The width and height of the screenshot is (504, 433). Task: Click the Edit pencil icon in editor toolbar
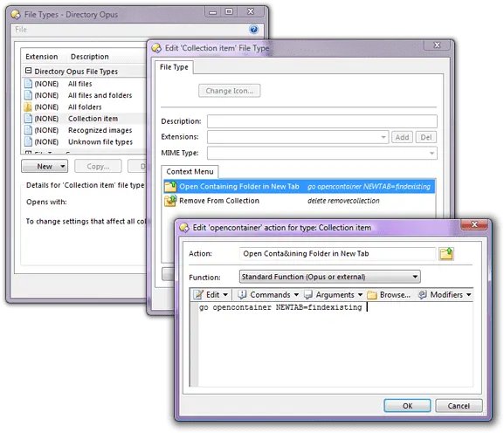pyautogui.click(x=198, y=294)
